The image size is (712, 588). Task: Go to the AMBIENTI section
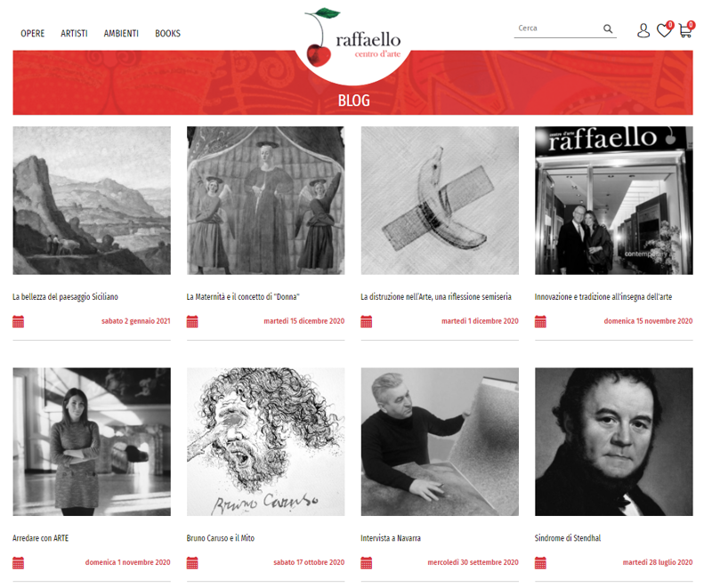point(121,34)
